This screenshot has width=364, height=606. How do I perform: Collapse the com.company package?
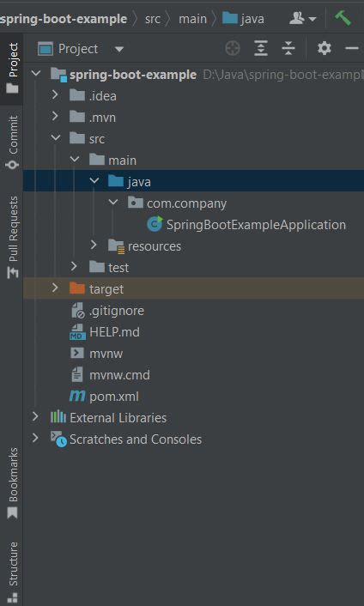pyautogui.click(x=113, y=202)
